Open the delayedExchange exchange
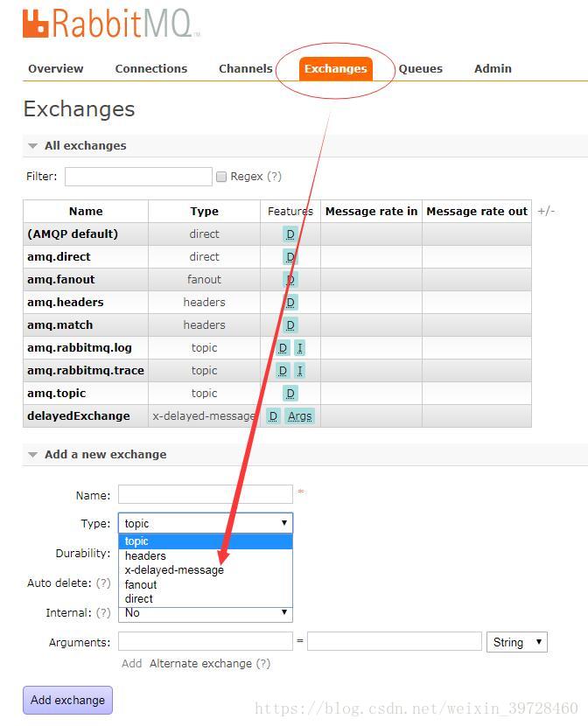The height and width of the screenshot is (726, 588). pyautogui.click(x=78, y=415)
